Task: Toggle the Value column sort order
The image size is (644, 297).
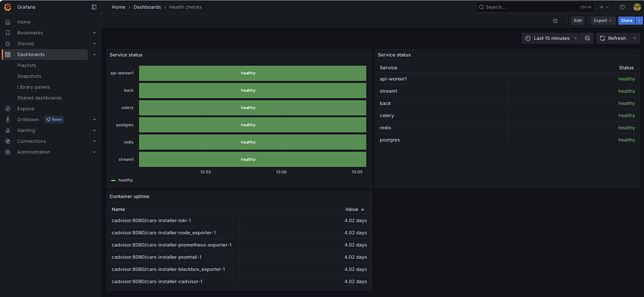Action: [353, 209]
